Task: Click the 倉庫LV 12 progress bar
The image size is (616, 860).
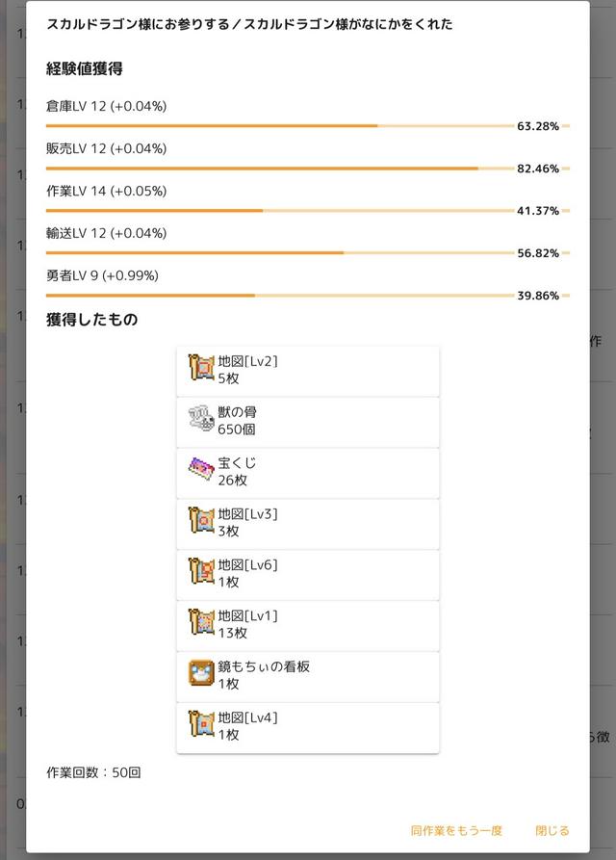Action: [x=279, y=126]
